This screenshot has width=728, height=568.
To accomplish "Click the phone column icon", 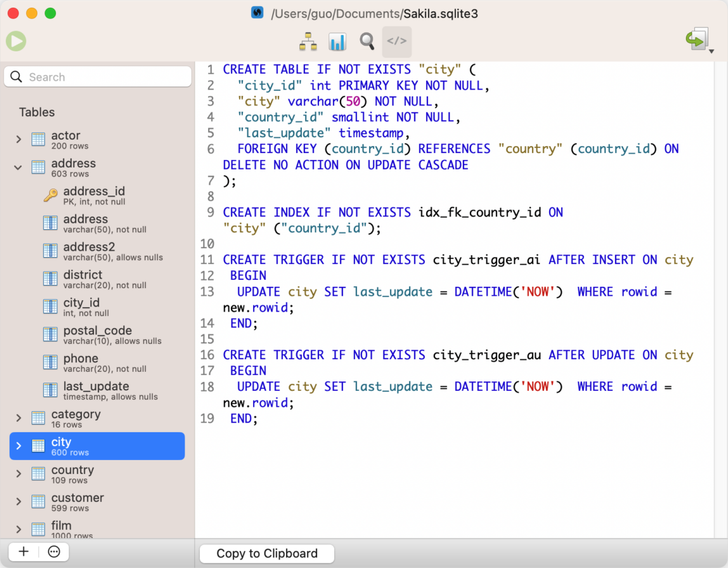I will 50,362.
